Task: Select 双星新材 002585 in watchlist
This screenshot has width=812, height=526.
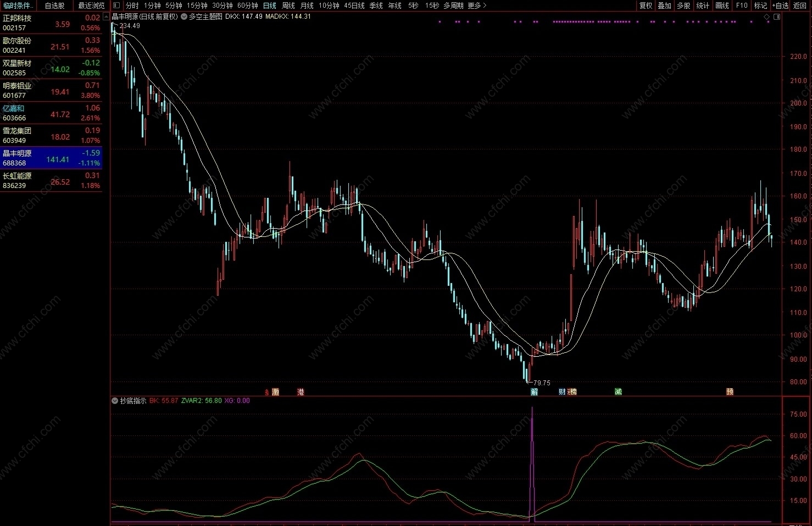Action: click(x=51, y=68)
